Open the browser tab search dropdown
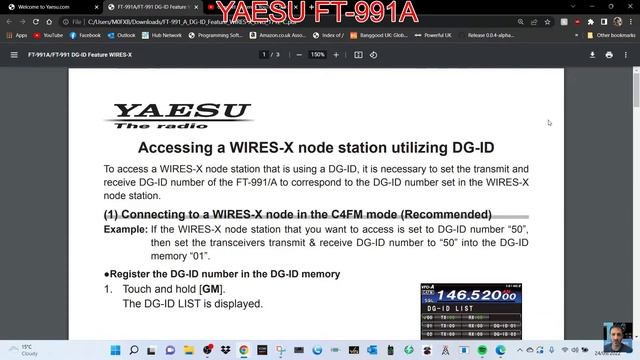Viewport: 640px width, 360px height. pyautogui.click(x=573, y=7)
